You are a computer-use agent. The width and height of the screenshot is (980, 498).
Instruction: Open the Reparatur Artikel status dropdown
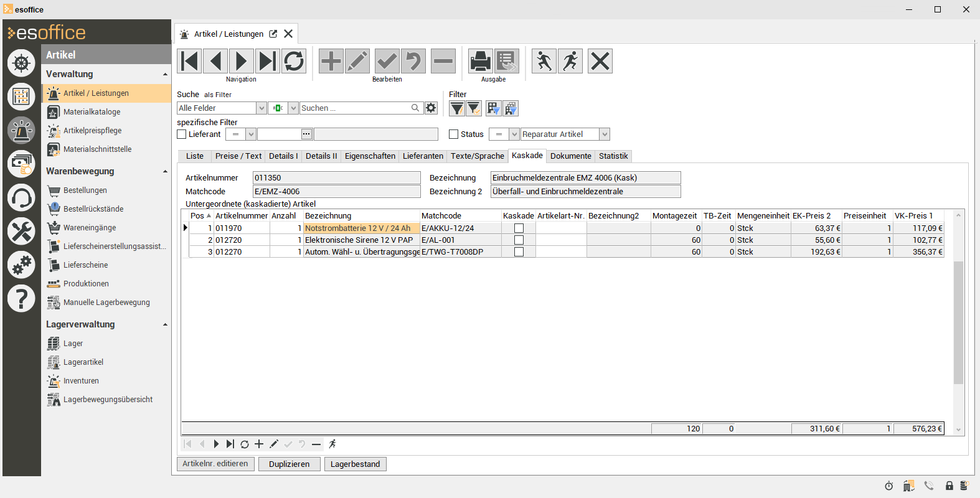click(604, 134)
